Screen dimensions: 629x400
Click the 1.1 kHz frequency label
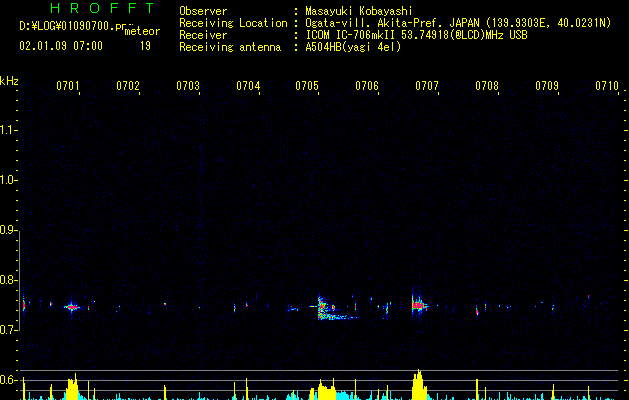click(x=9, y=130)
